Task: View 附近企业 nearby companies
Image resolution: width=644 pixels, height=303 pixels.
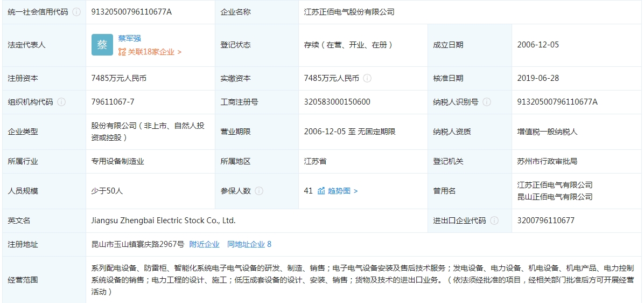Action: (x=205, y=244)
